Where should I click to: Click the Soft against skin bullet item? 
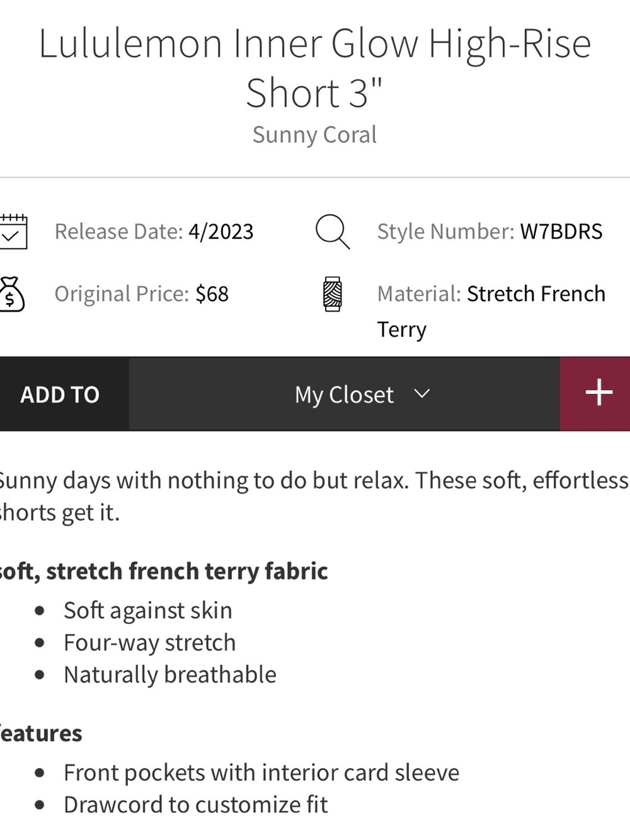pos(148,611)
